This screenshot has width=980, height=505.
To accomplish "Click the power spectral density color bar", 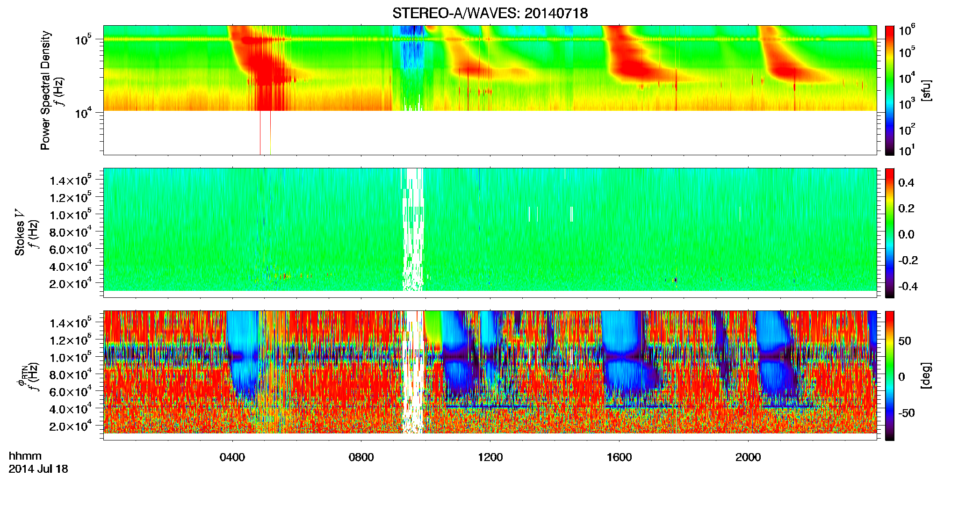I will coord(890,90).
